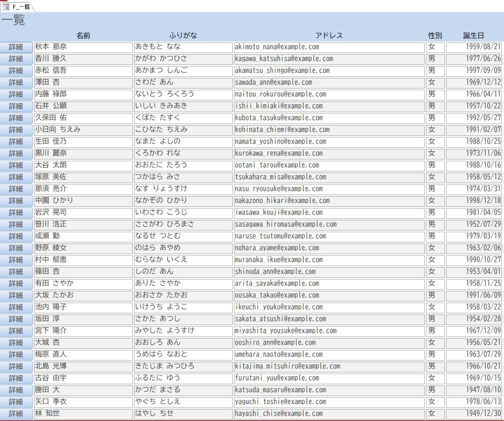504x421 pixels.
Task: Click address ishii_kimiaki@example.com
Action: coord(329,106)
